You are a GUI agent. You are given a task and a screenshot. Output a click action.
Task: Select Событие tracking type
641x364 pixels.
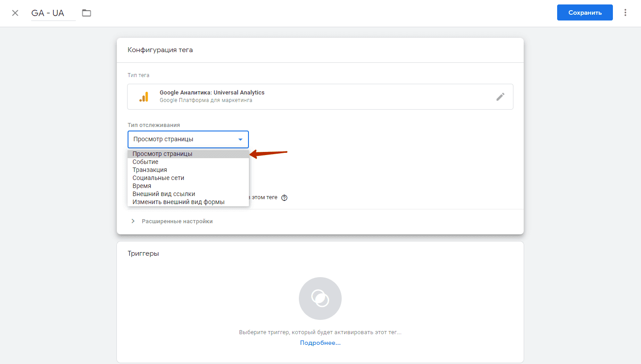pos(188,162)
